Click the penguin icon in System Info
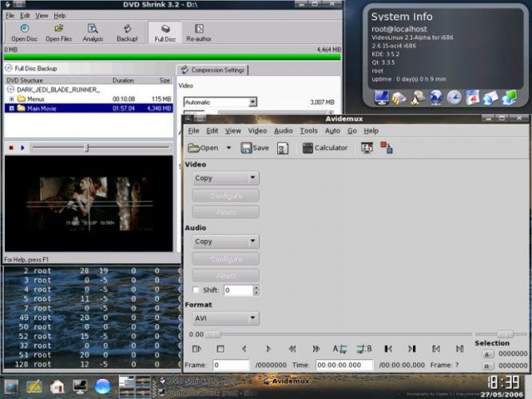 [417, 97]
